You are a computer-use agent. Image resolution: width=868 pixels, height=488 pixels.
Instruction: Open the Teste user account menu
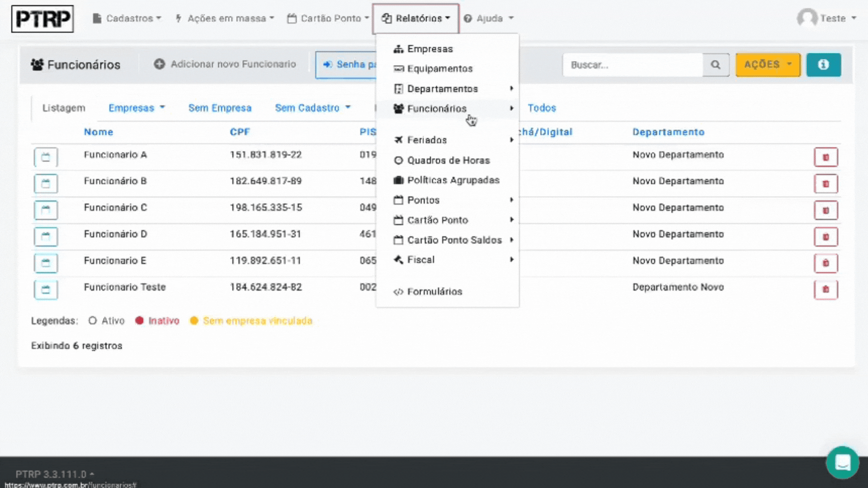pos(827,19)
